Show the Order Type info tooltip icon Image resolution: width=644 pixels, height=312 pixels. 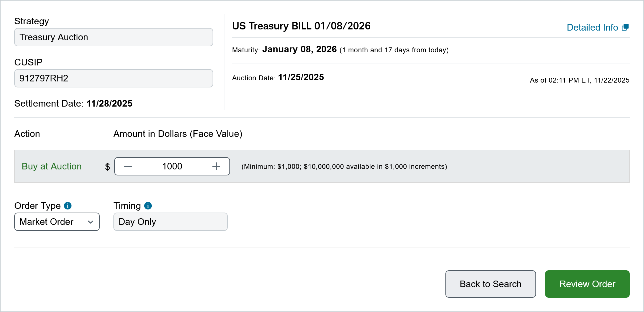[68, 206]
